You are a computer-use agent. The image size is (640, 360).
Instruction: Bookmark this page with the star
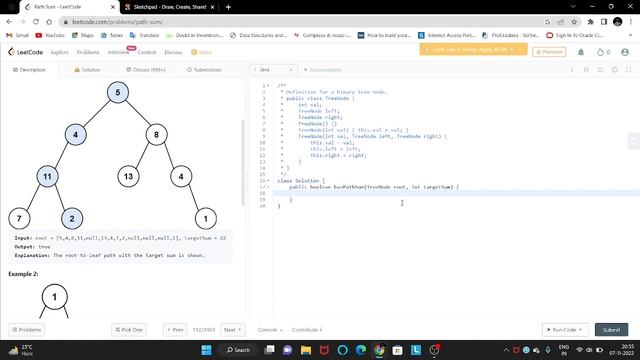(574, 22)
